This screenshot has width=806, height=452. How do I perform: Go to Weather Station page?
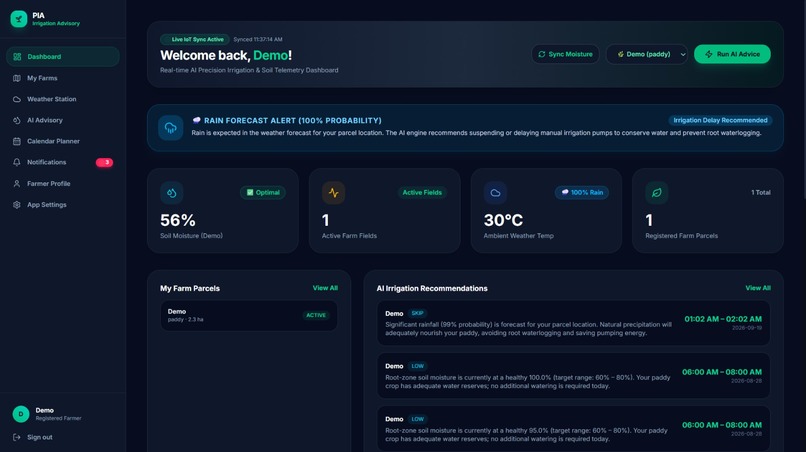pyautogui.click(x=63, y=99)
